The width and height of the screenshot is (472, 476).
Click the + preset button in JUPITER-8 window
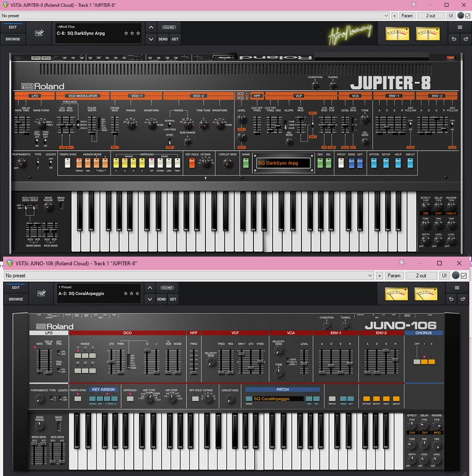point(394,15)
